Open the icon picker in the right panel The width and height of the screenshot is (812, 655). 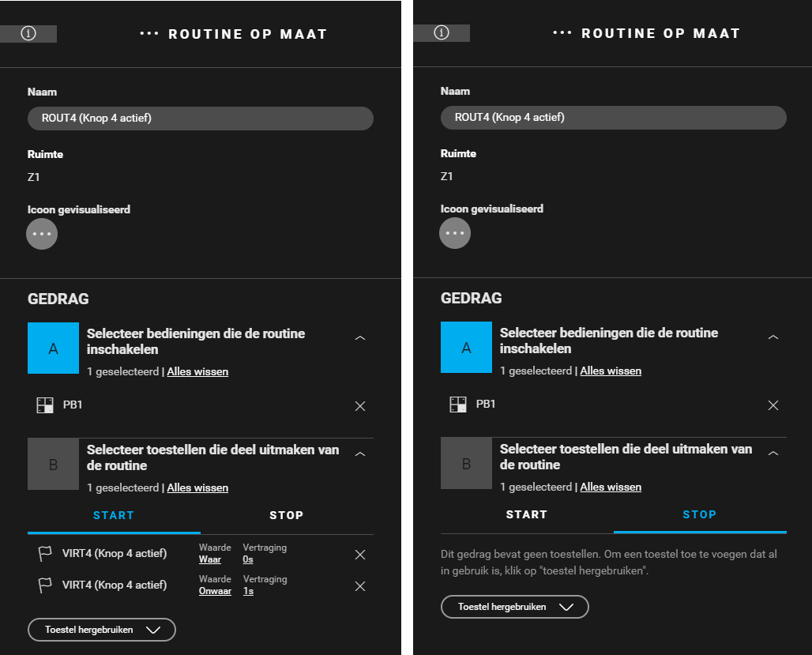(455, 233)
